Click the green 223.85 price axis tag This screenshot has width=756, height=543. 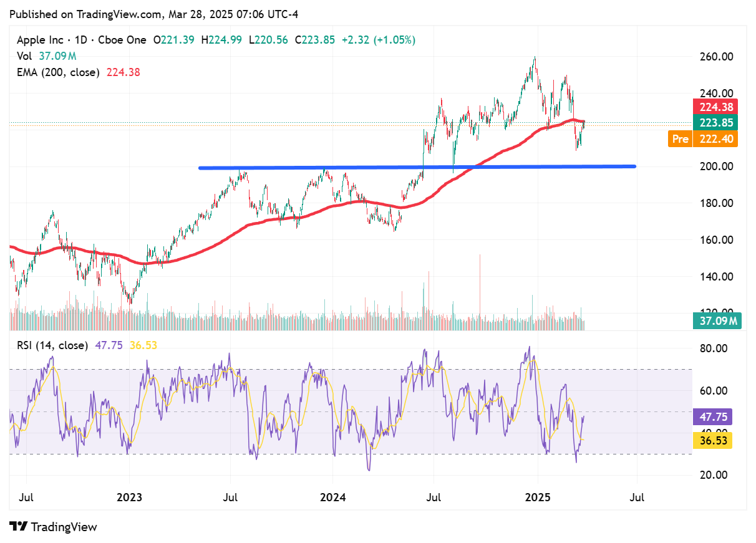click(x=715, y=122)
